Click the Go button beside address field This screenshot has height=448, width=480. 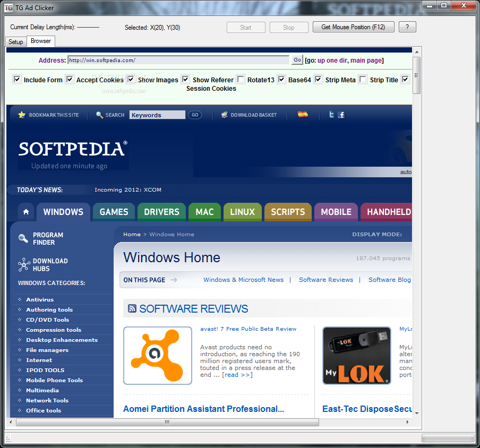click(x=297, y=60)
